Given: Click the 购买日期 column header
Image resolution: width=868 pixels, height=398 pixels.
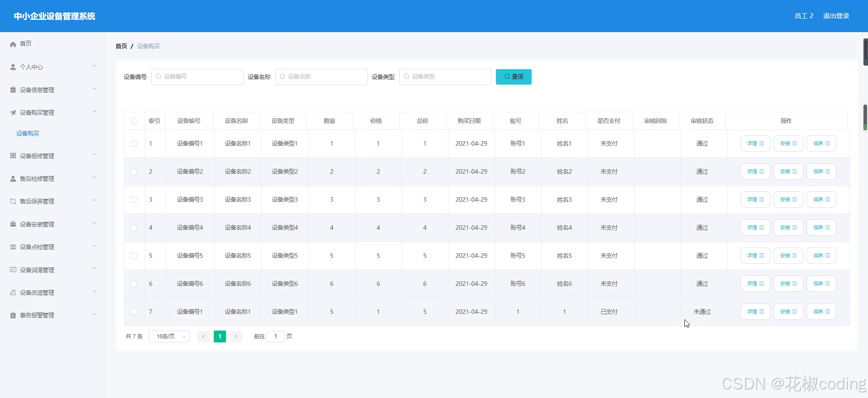Looking at the screenshot, I should (469, 121).
